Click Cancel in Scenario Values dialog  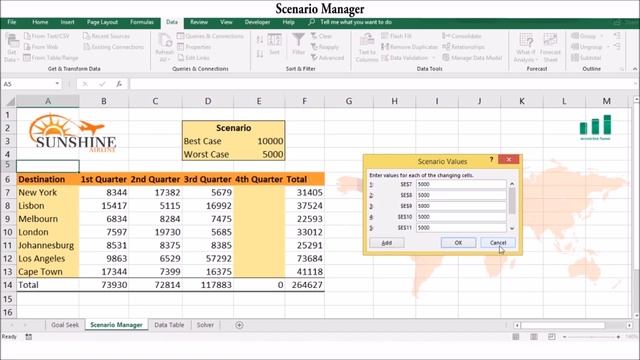coord(498,243)
